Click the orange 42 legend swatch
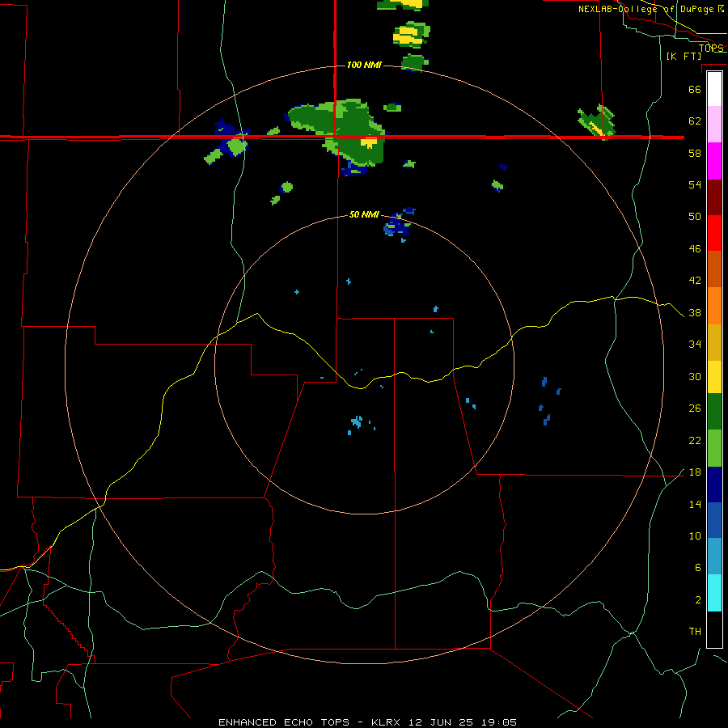This screenshot has height=728, width=728. 714,306
